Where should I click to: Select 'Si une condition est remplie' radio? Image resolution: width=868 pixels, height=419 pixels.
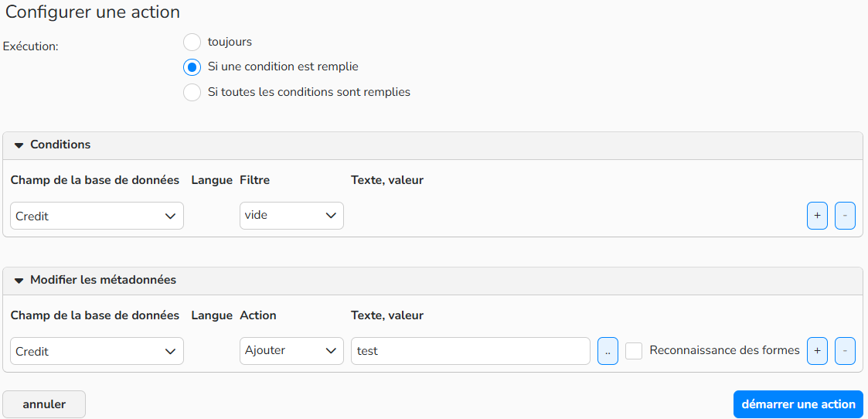192,67
